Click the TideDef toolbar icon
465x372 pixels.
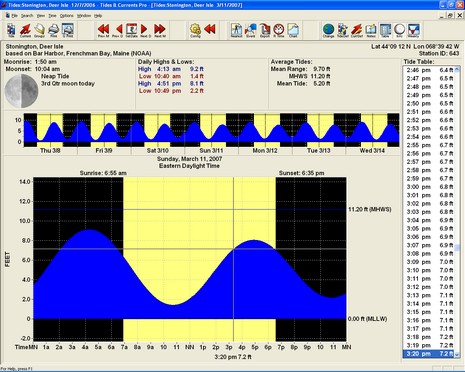(343, 30)
